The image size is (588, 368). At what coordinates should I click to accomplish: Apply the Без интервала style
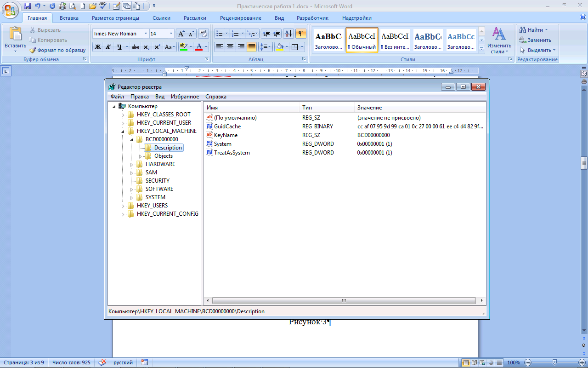tap(395, 40)
